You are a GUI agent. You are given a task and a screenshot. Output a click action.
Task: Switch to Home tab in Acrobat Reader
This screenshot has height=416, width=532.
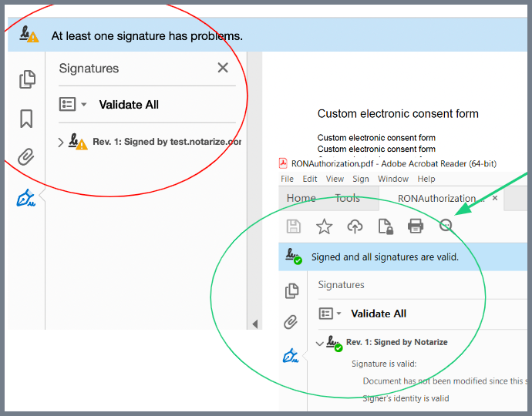click(x=301, y=198)
